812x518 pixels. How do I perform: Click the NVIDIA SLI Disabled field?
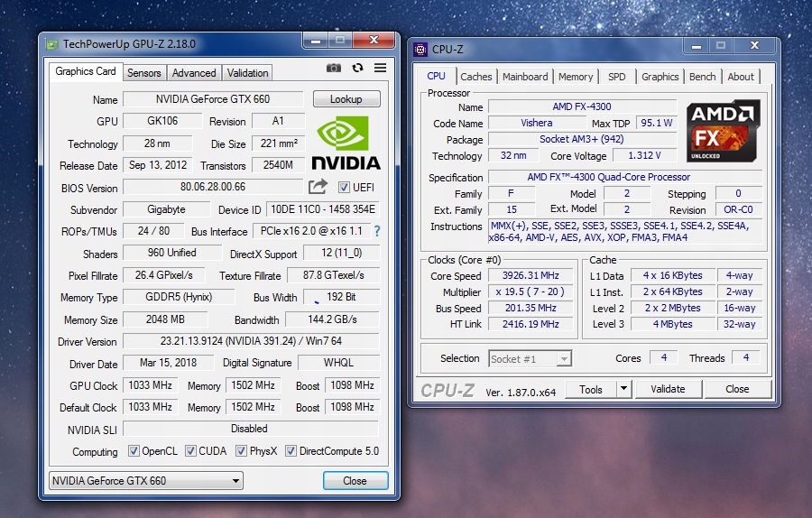click(x=251, y=429)
